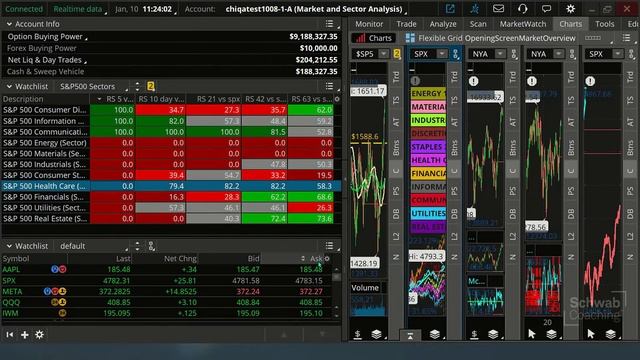Open the chart grid size selector dropdown
The image size is (640, 360).
tap(599, 38)
